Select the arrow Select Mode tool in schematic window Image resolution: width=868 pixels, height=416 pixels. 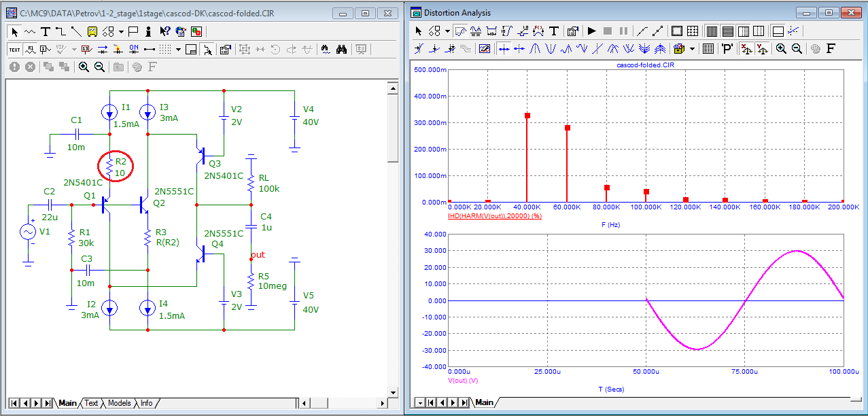tap(14, 32)
